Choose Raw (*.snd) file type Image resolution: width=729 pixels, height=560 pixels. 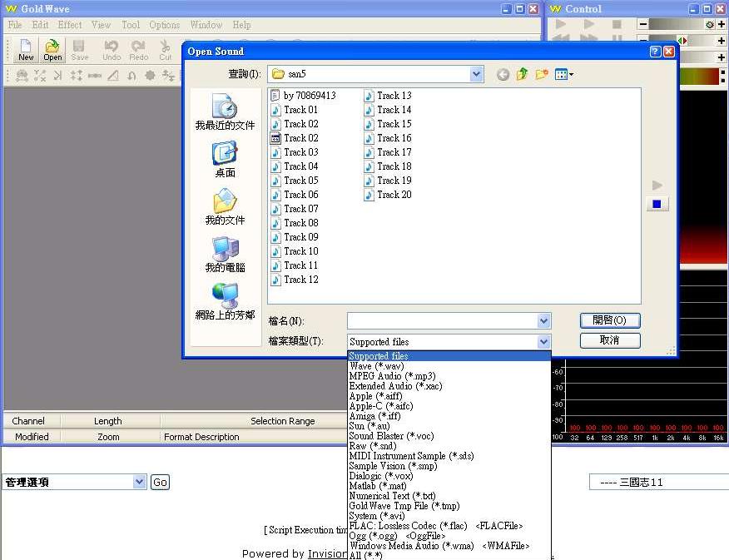(449, 446)
